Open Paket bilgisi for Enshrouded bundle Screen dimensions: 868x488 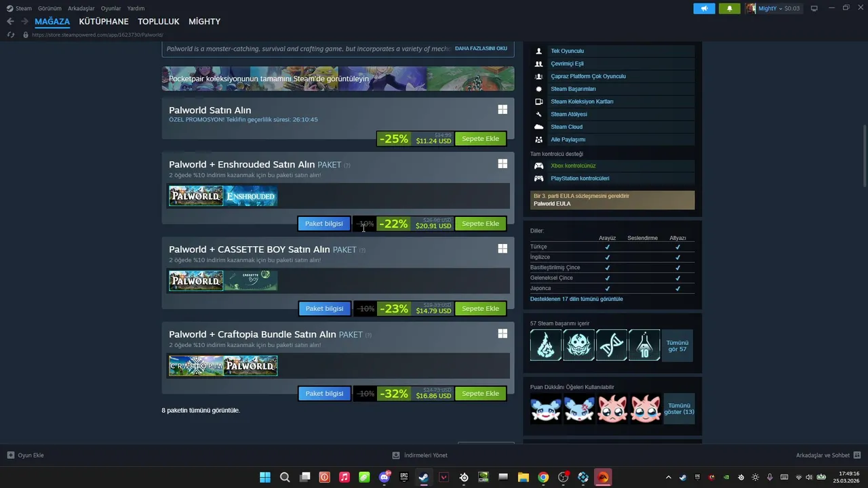tap(324, 224)
